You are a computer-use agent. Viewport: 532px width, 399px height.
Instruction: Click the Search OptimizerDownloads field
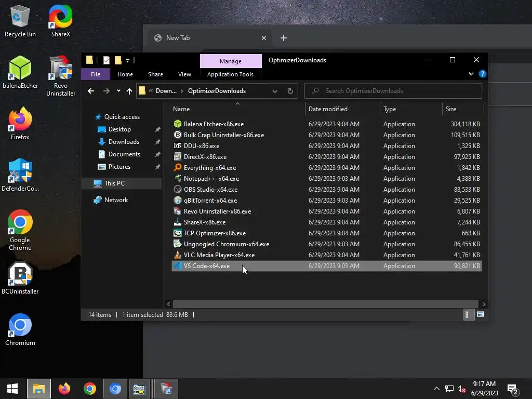point(393,91)
